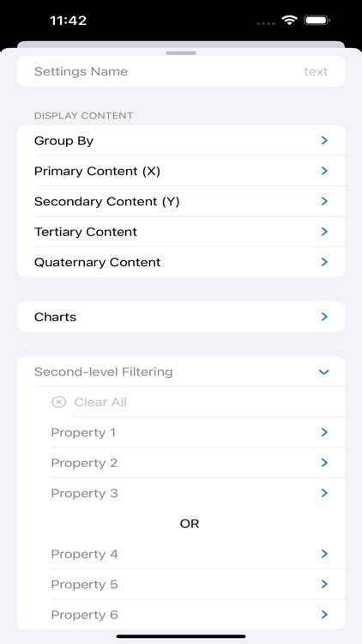Viewport: 362px width, 644px height.
Task: Tap the arrow icon on Quaternary Content row
Action: [x=324, y=262]
